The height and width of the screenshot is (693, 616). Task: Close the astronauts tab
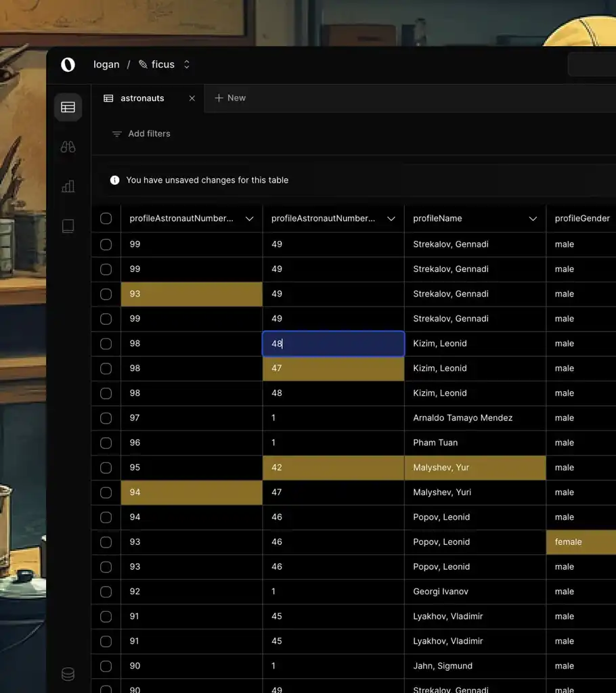tap(192, 99)
